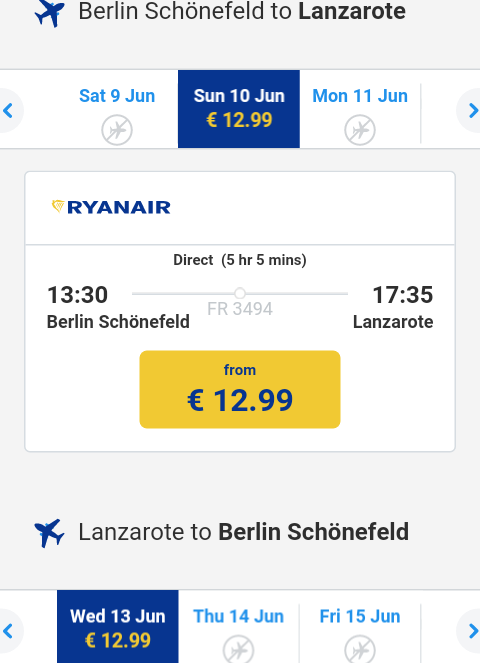This screenshot has height=663, width=480.
Task: Click the no-flight icon under Mon 11 Jun
Action: 359,130
